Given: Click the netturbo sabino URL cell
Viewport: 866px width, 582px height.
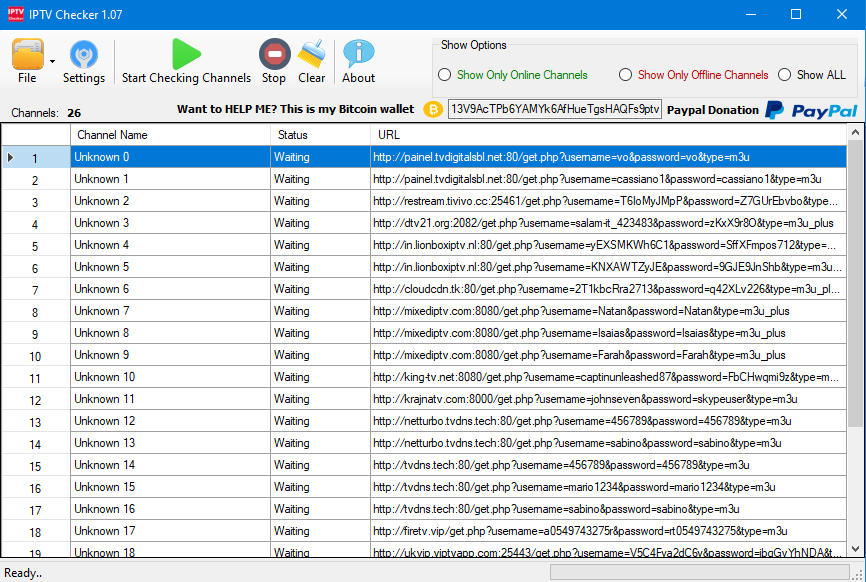Looking at the screenshot, I should click(x=608, y=443).
